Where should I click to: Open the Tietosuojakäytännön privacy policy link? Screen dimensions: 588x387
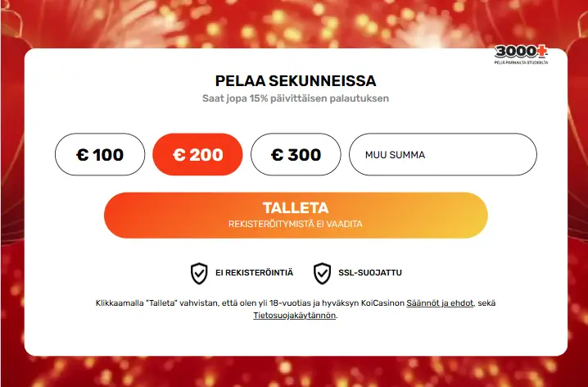(295, 315)
